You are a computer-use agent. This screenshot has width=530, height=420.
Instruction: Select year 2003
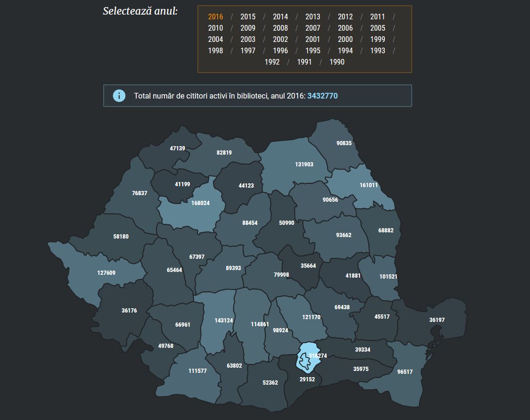point(248,39)
